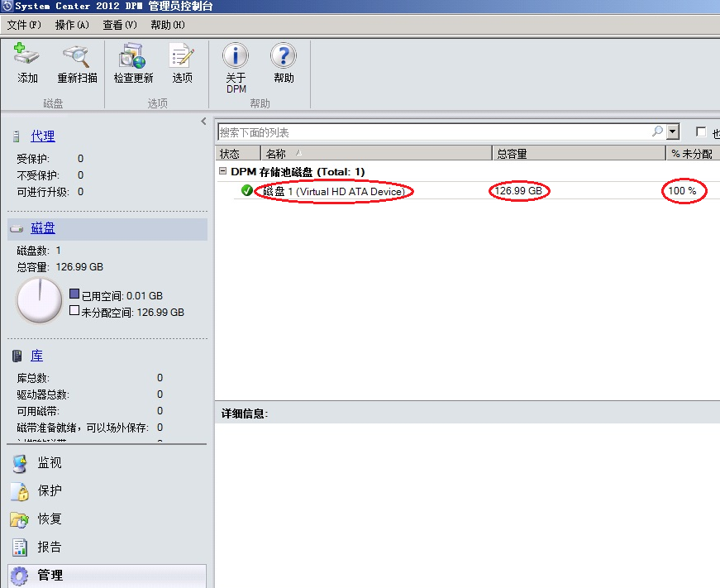The width and height of the screenshot is (720, 588).
Task: Click the 驱动器总数 label
Action: pyautogui.click(x=43, y=394)
